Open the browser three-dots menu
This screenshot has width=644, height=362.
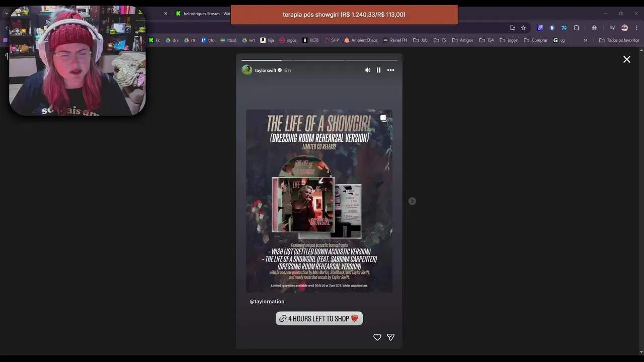pyautogui.click(x=636, y=28)
